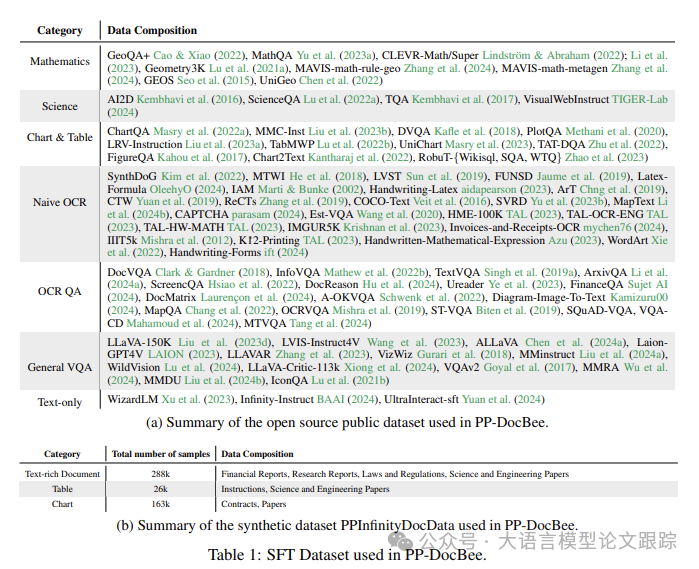Click Kembhavi et al. (2016) AI2D citation

click(189, 99)
